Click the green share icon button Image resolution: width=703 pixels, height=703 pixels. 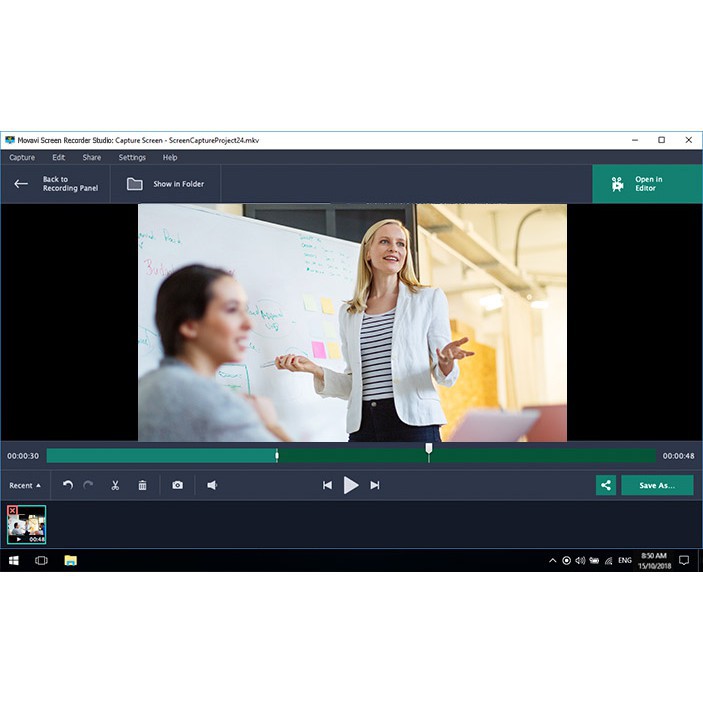605,485
